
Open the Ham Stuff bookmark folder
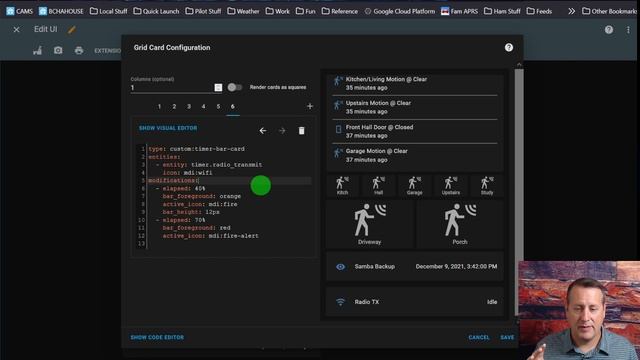[x=502, y=11]
